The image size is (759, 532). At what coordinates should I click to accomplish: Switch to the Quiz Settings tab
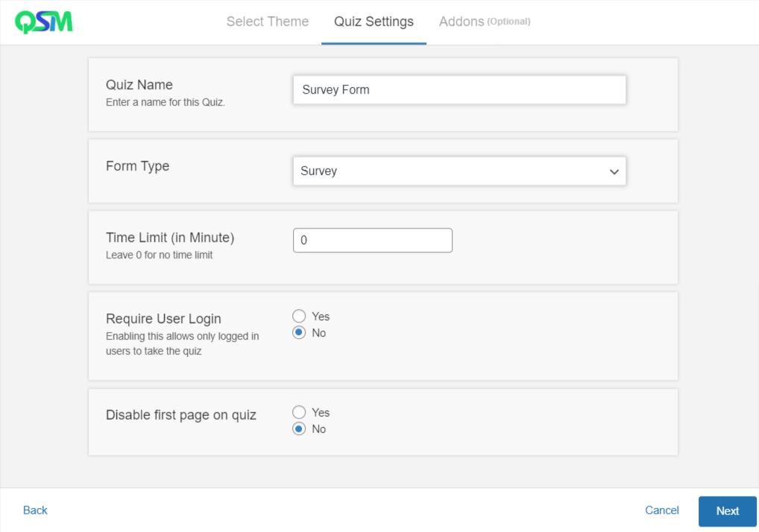point(373,22)
